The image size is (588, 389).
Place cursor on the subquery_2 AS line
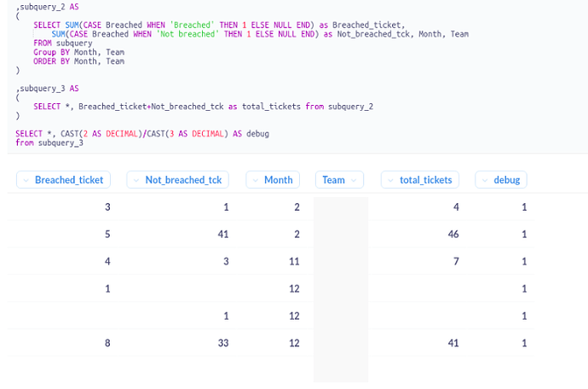click(47, 7)
